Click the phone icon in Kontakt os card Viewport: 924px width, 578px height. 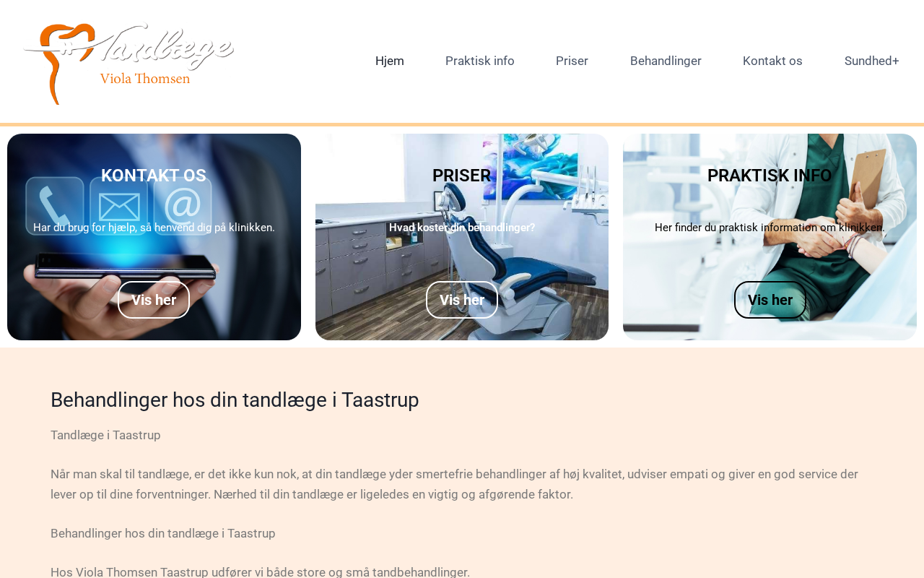point(55,206)
